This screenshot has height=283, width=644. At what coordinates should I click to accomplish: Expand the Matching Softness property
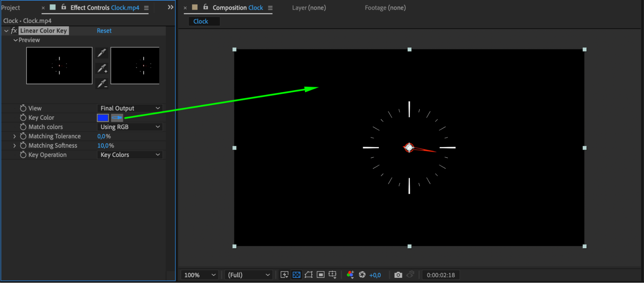[x=14, y=146]
